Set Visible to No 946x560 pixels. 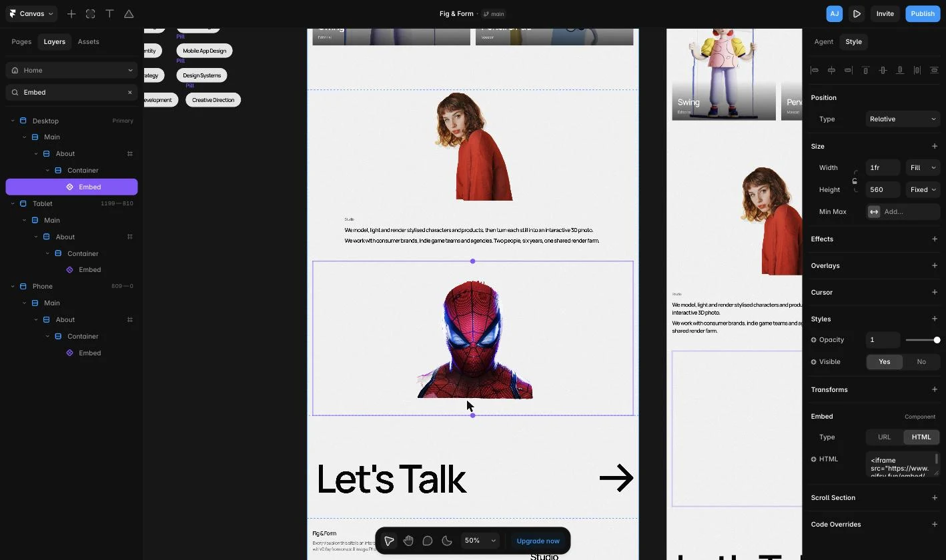(921, 361)
